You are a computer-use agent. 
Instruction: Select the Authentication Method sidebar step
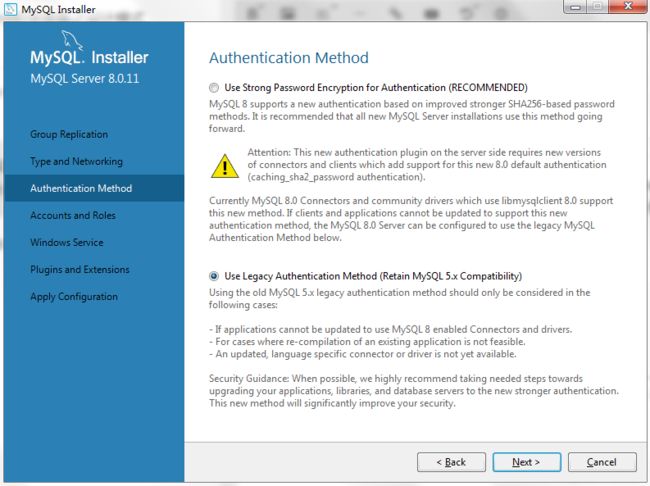click(x=94, y=188)
